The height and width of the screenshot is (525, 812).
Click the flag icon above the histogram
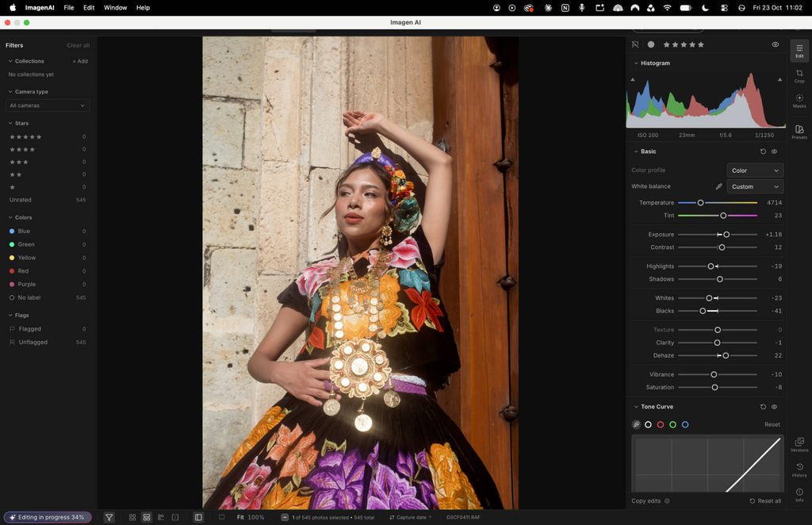click(635, 44)
